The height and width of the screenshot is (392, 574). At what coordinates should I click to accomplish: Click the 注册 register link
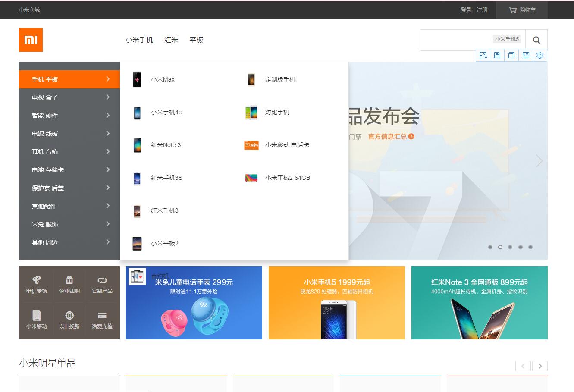482,9
